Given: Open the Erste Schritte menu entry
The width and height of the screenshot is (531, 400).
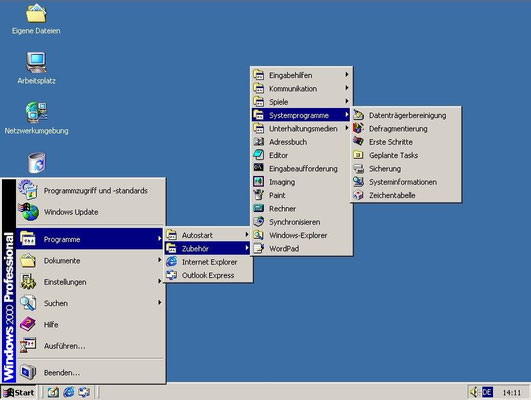Looking at the screenshot, I should click(x=406, y=142).
